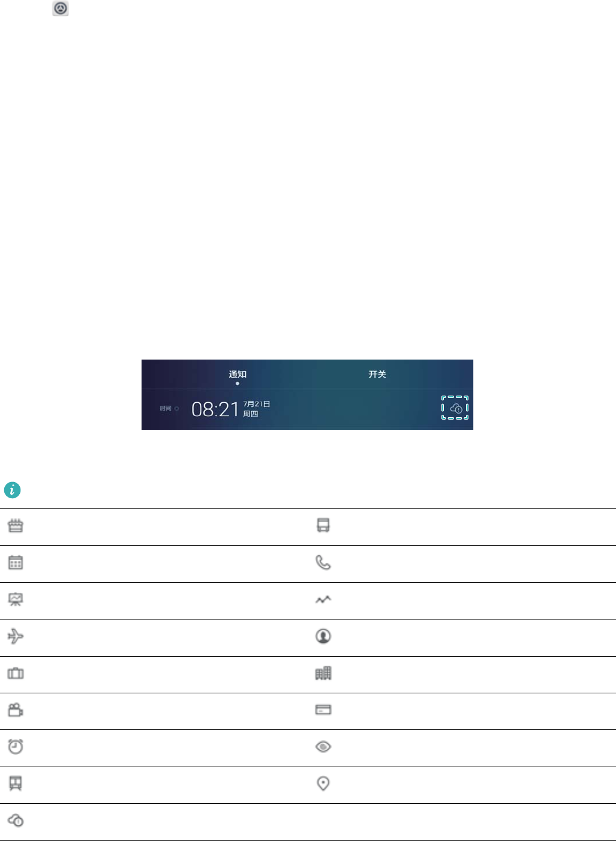Choose the calendar icon

click(x=16, y=562)
